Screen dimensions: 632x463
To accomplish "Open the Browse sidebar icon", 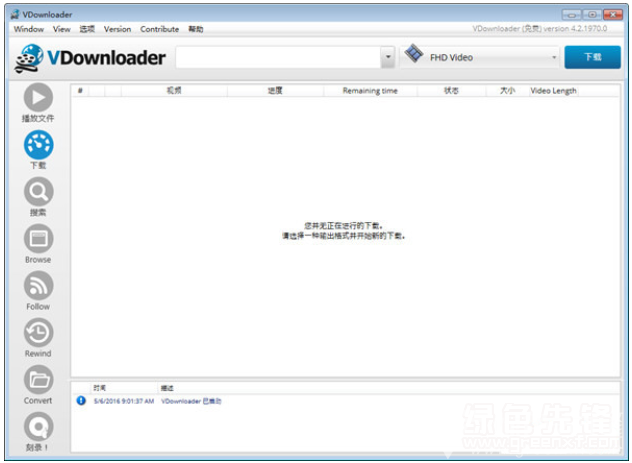I will pos(38,239).
